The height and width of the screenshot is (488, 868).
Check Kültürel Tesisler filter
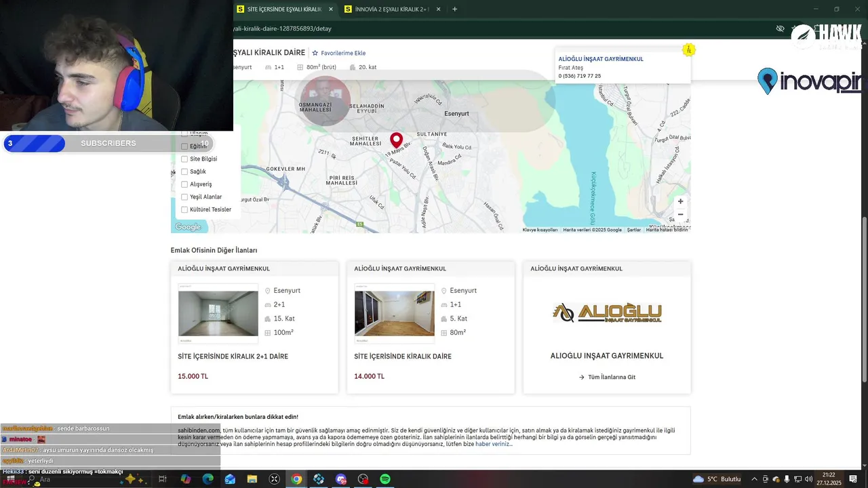pos(184,209)
